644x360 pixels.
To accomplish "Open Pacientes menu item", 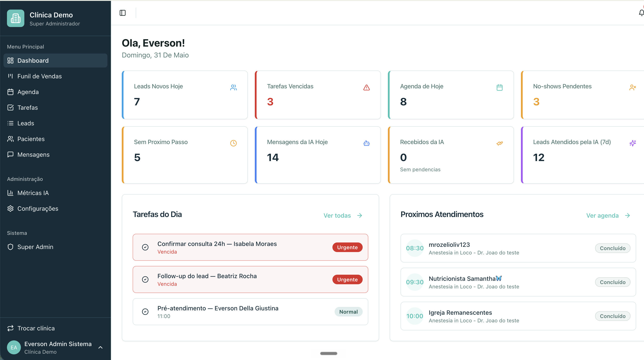I will pyautogui.click(x=55, y=139).
